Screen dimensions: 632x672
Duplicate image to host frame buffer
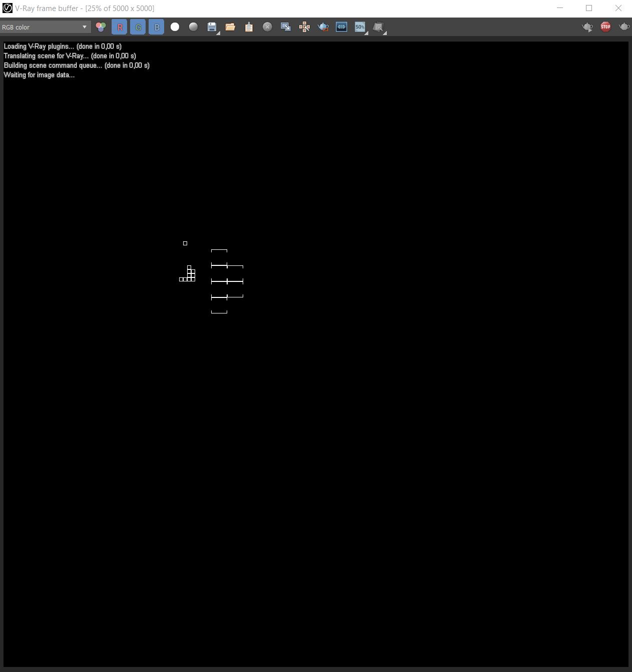286,27
